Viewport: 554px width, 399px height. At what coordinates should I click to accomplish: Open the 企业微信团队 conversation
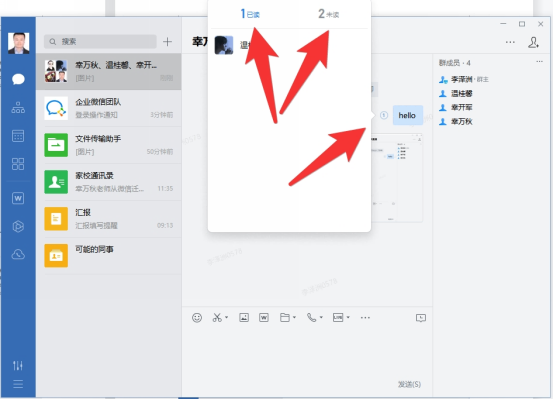(109, 108)
